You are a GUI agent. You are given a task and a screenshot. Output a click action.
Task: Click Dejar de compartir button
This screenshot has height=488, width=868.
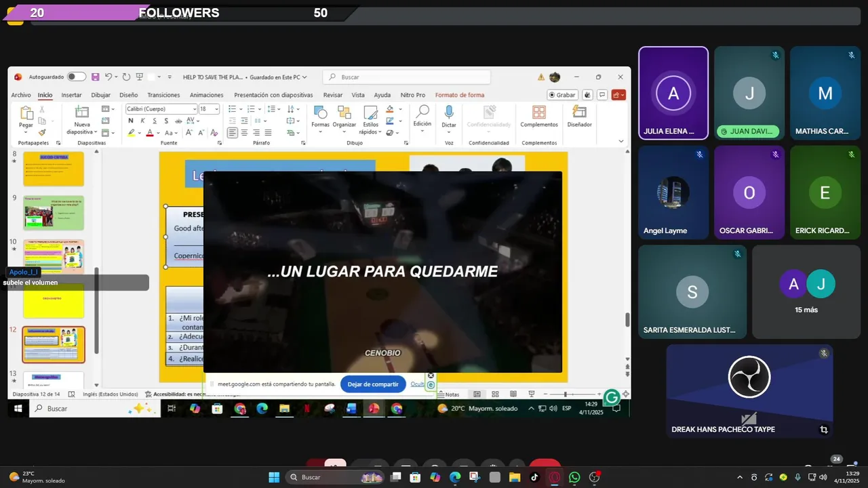pyautogui.click(x=373, y=384)
